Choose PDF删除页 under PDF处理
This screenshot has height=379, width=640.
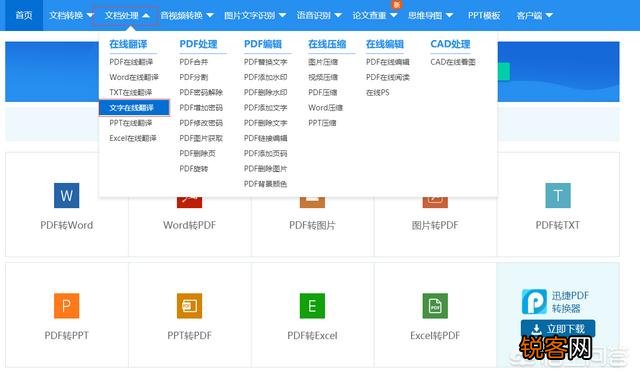[198, 153]
